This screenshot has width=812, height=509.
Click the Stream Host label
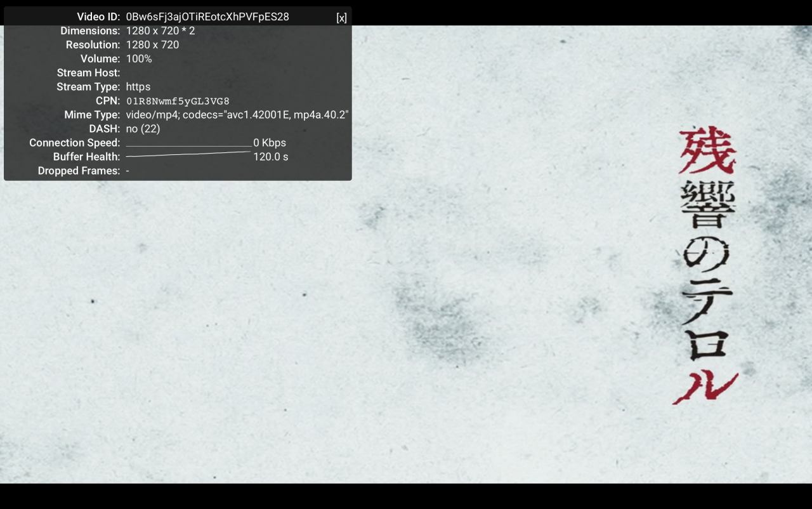[88, 73]
